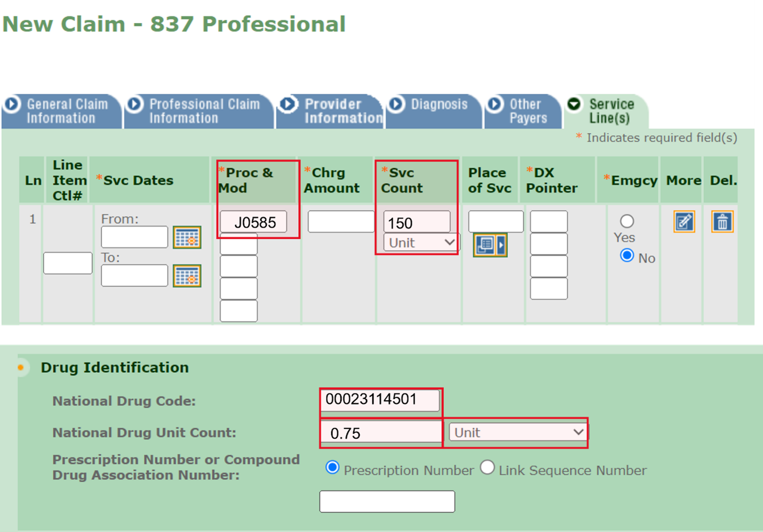
Task: Click the last modifier field in Proc column
Action: [x=239, y=311]
